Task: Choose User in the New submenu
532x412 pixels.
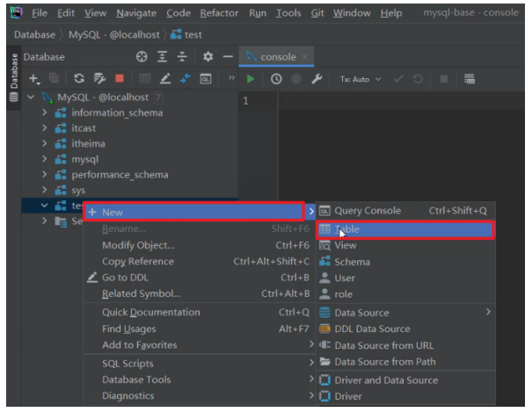Action: [x=405, y=278]
